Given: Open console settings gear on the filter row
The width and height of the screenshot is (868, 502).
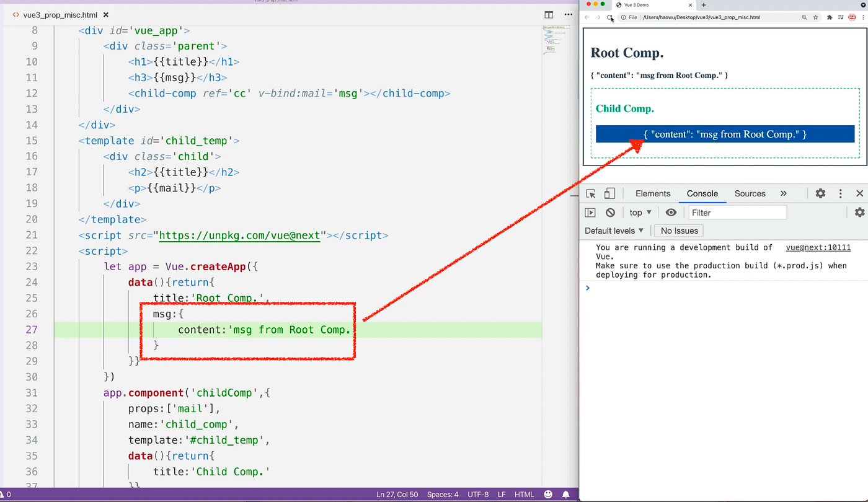Looking at the screenshot, I should (x=859, y=213).
